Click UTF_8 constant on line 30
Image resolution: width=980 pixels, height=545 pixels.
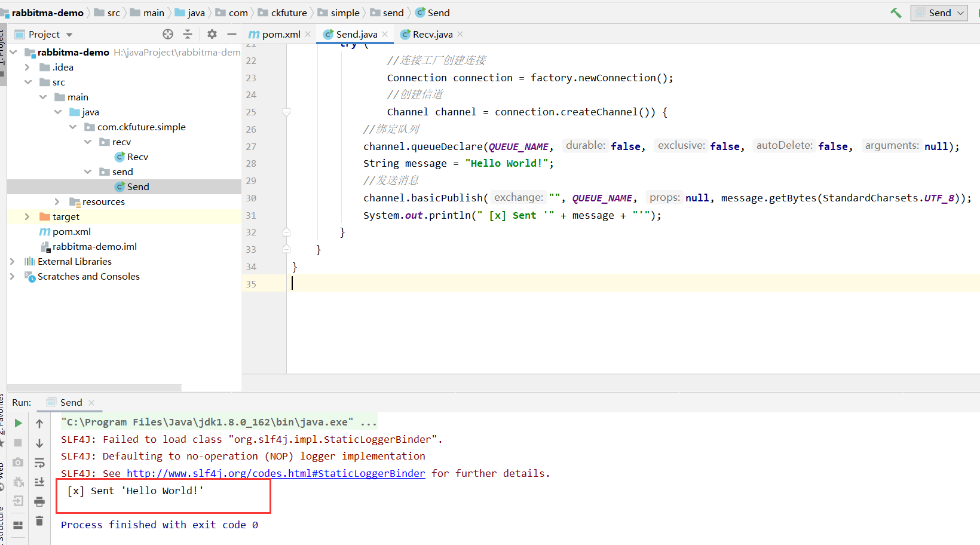939,198
